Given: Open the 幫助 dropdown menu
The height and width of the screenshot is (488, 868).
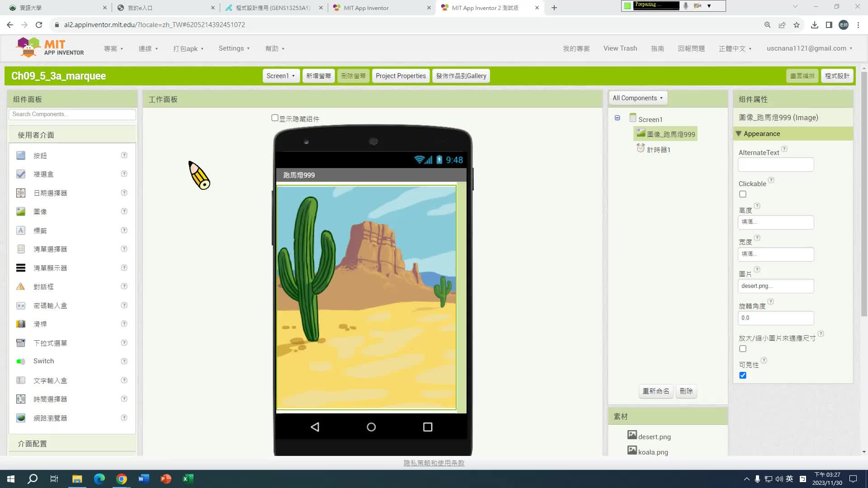Looking at the screenshot, I should 274,48.
